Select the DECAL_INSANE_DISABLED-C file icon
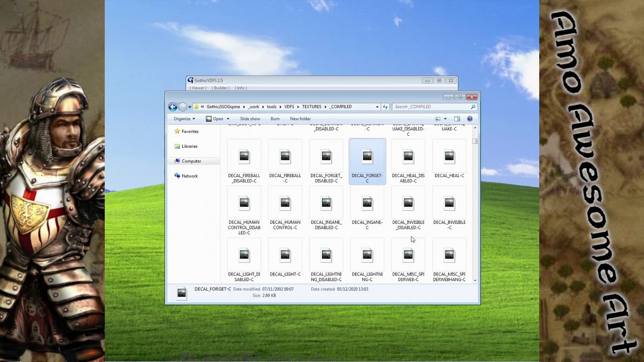 (327, 203)
